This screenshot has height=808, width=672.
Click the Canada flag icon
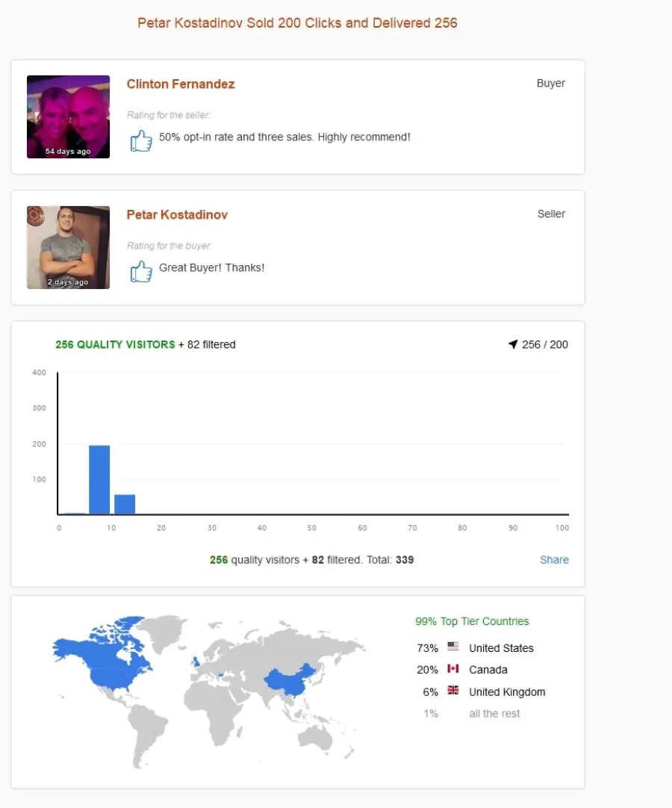tap(453, 668)
